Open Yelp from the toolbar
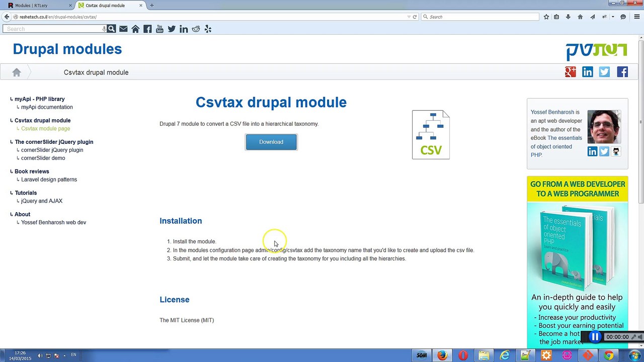The width and height of the screenshot is (644, 362). 208,29
